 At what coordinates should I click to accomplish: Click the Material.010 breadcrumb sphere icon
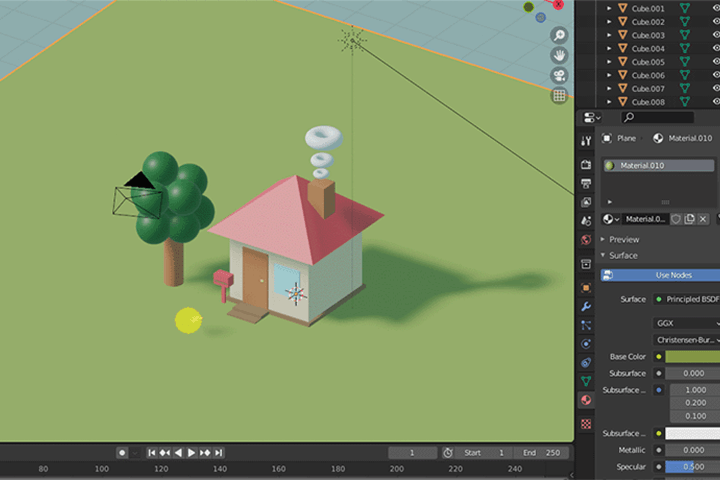coord(658,138)
